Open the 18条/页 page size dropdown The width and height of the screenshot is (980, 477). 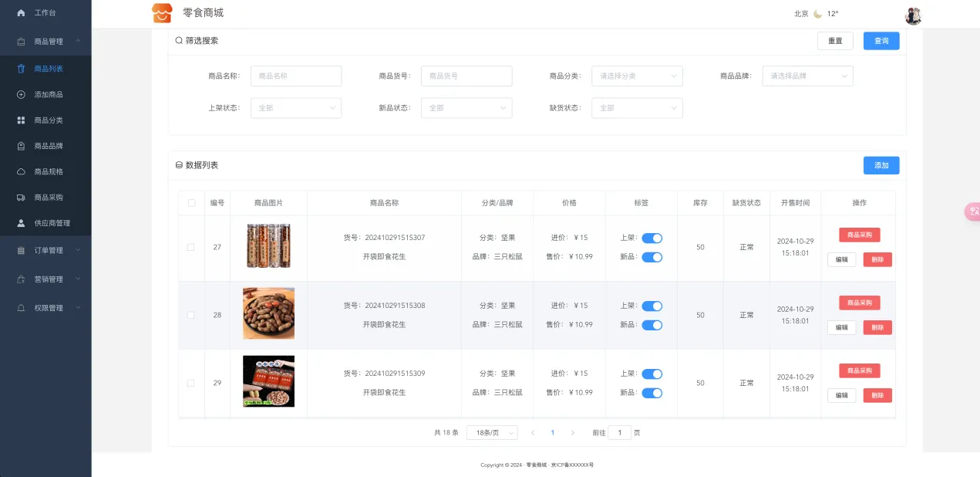[x=491, y=433]
